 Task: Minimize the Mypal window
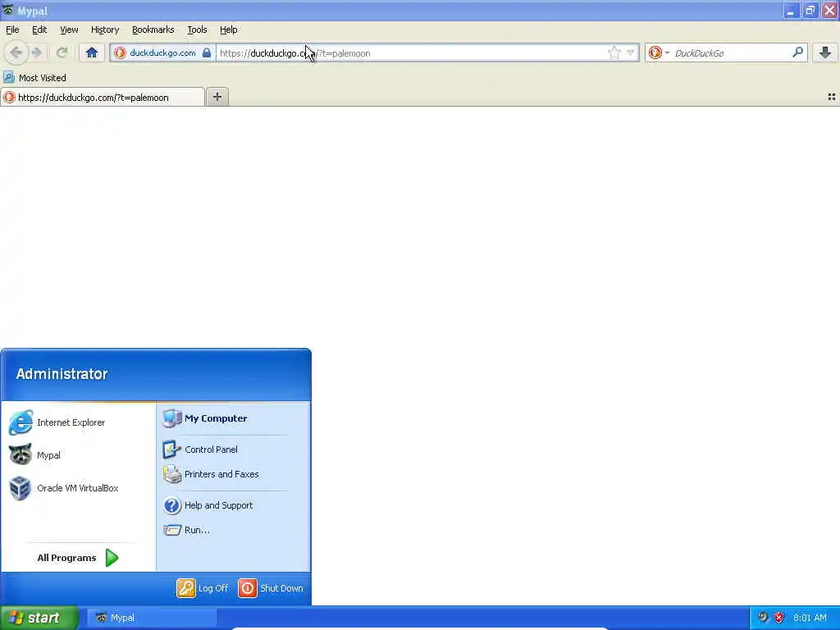792,10
